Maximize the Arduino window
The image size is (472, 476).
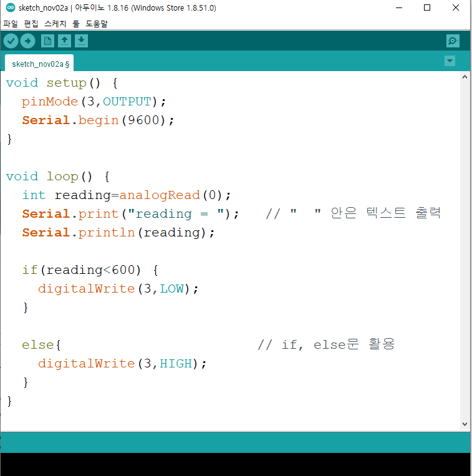click(x=427, y=7)
